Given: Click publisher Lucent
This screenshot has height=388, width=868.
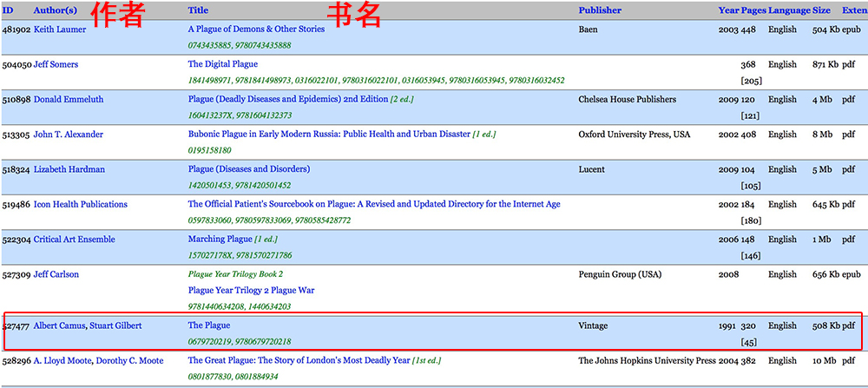Looking at the screenshot, I should 592,168.
